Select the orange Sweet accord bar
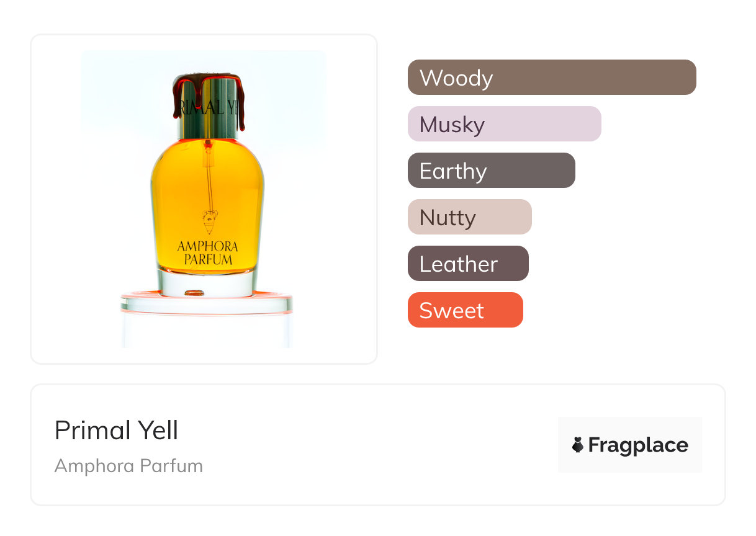Screen dimensions: 756x536 (465, 310)
